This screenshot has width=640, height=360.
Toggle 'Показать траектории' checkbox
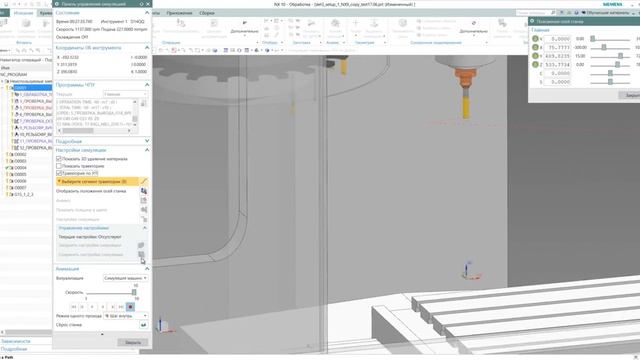(59, 166)
